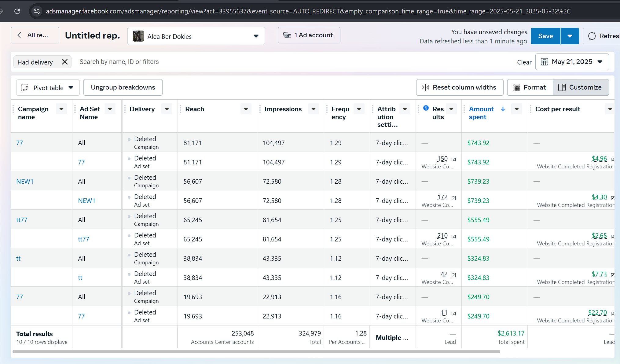The width and height of the screenshot is (620, 364).
Task: Open the May 21, 2025 date picker
Action: click(572, 62)
